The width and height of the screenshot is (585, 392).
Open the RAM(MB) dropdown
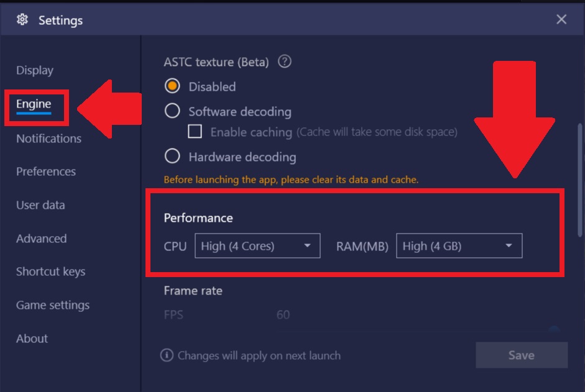(459, 246)
